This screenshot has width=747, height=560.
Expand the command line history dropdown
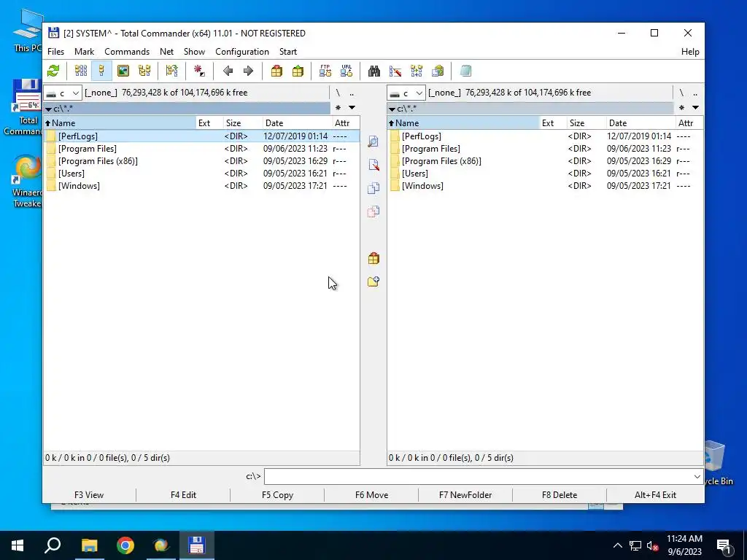697,476
